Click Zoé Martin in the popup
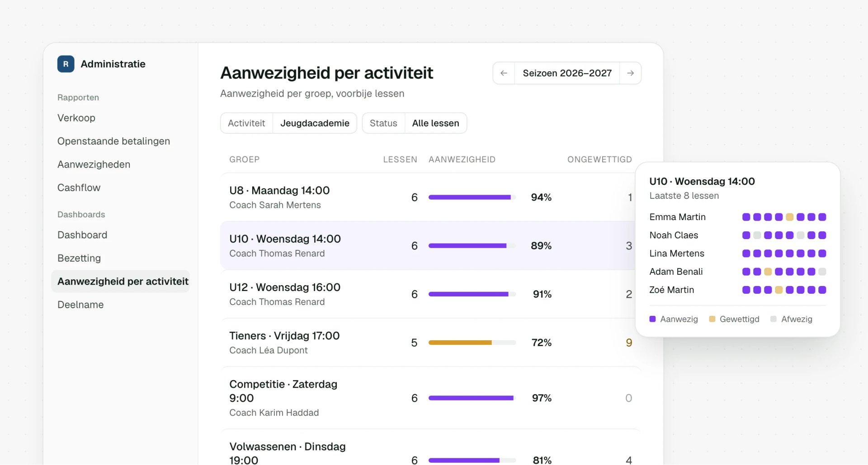This screenshot has height=465, width=868. [x=671, y=290]
